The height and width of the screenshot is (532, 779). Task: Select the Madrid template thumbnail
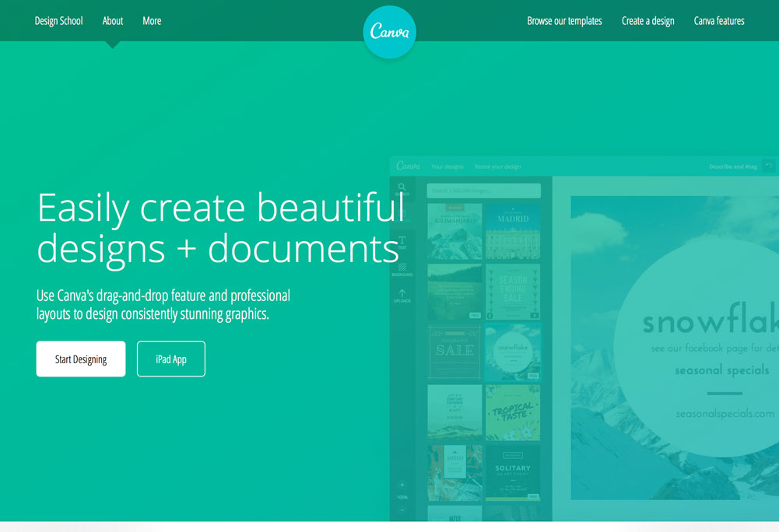pyautogui.click(x=513, y=232)
